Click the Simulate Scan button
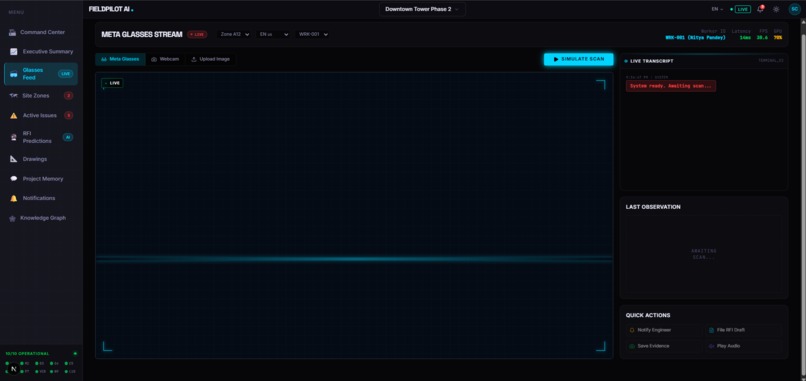The height and width of the screenshot is (381, 806). (x=578, y=60)
